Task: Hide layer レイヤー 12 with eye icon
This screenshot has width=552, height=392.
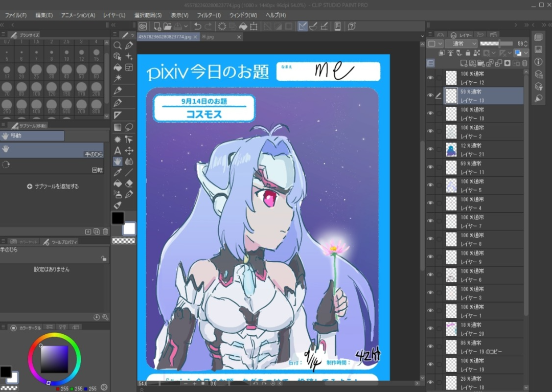Action: click(430, 78)
